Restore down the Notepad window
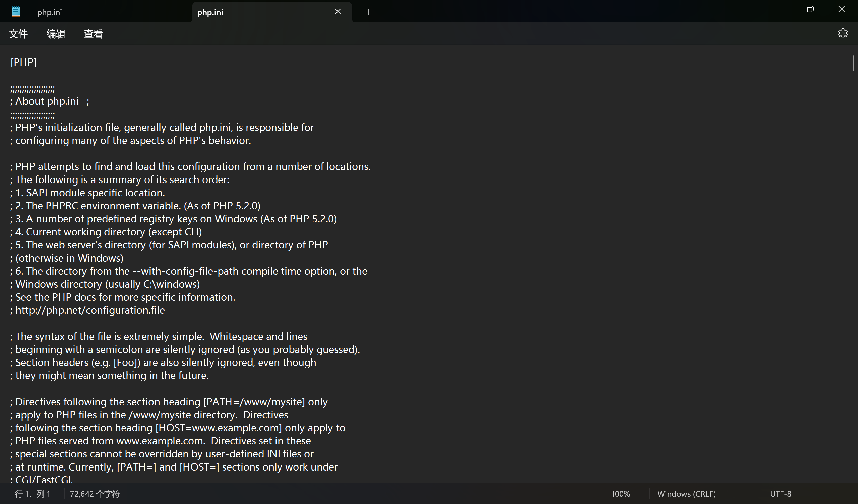The image size is (858, 504). coord(810,9)
